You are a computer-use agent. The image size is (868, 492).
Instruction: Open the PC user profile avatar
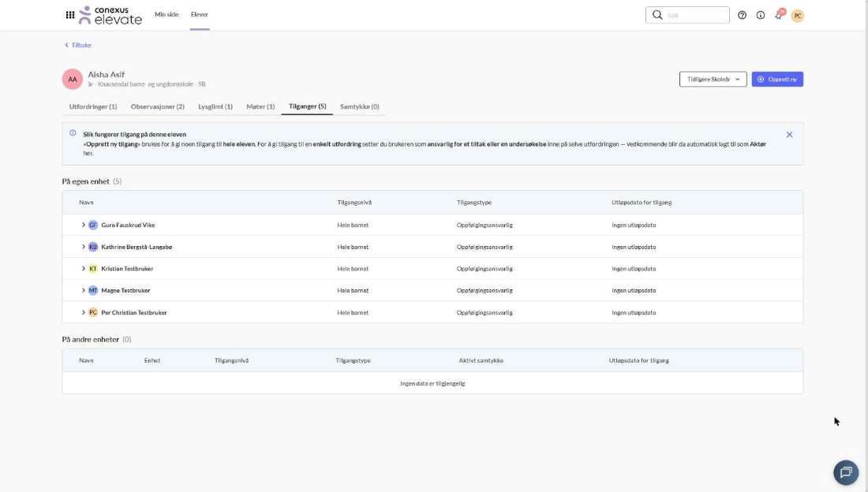click(x=797, y=16)
